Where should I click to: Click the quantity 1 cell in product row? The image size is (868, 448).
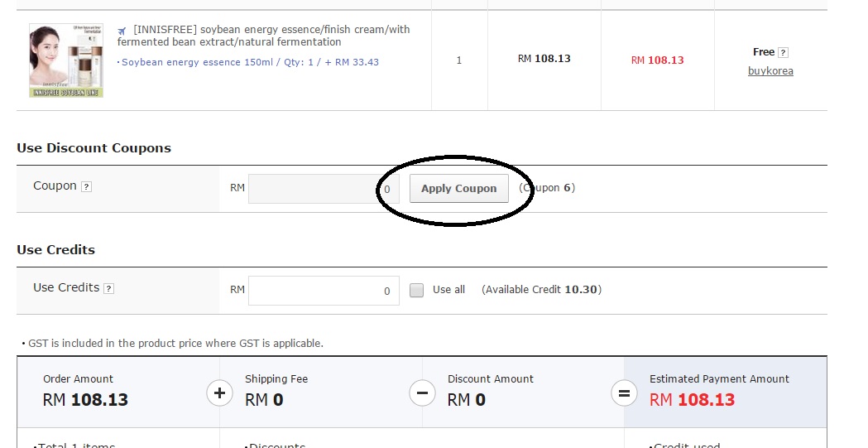459,60
